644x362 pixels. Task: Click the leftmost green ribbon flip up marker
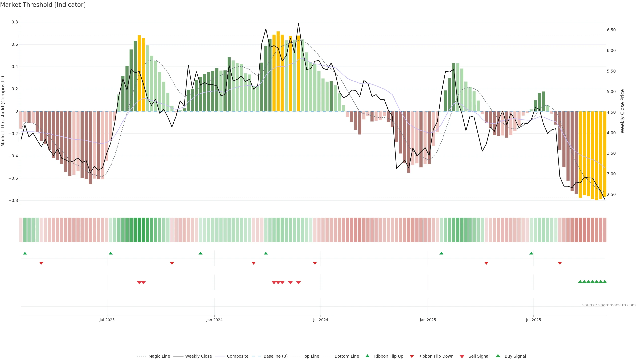point(25,253)
